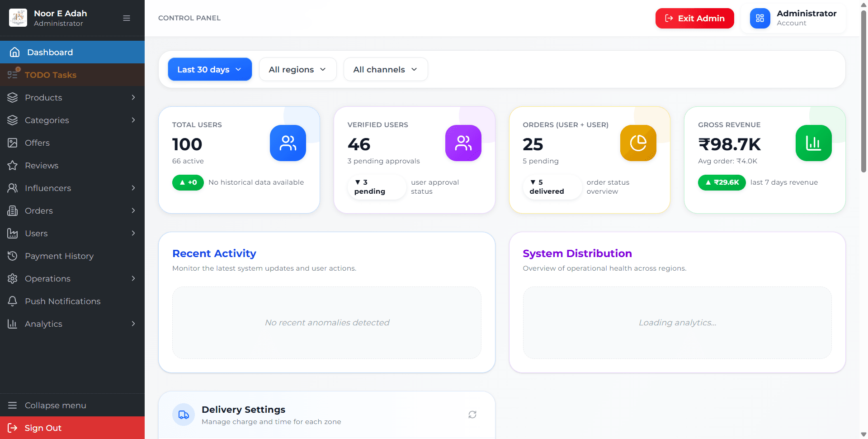Screen dimensions: 868x439
Task: Expand the Influencers submenu chevron
Action: coord(133,188)
